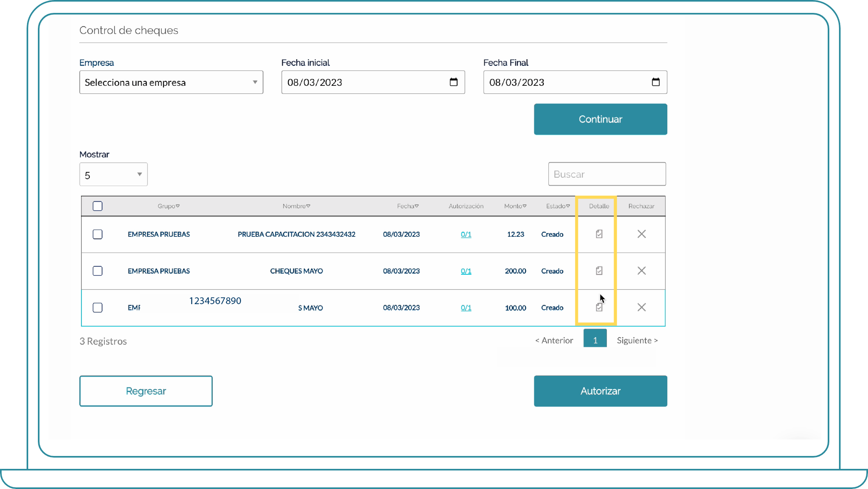Click Autorizar to approve selected checks

tap(600, 391)
